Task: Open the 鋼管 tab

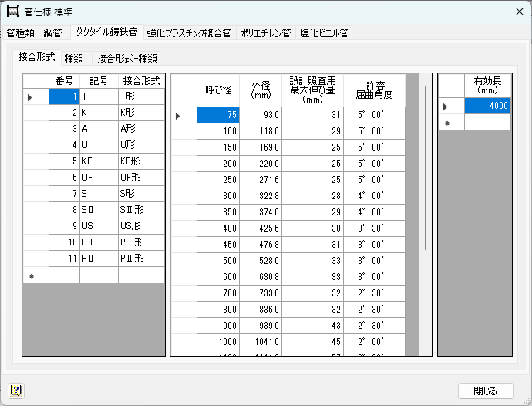Action: 52,33
